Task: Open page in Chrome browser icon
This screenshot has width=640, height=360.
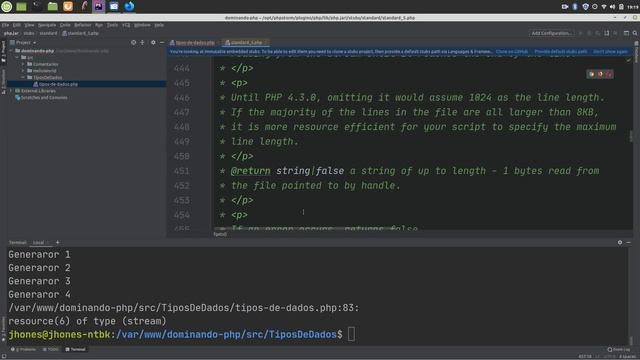Action: point(591,74)
